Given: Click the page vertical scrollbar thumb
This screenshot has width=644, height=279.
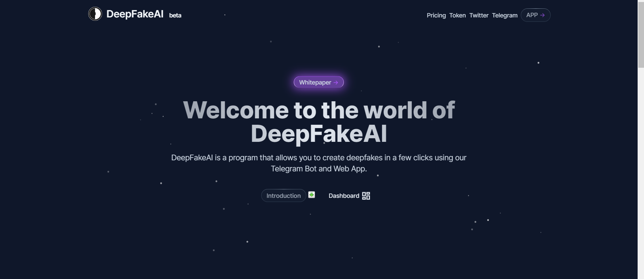Looking at the screenshot, I should pos(641,34).
